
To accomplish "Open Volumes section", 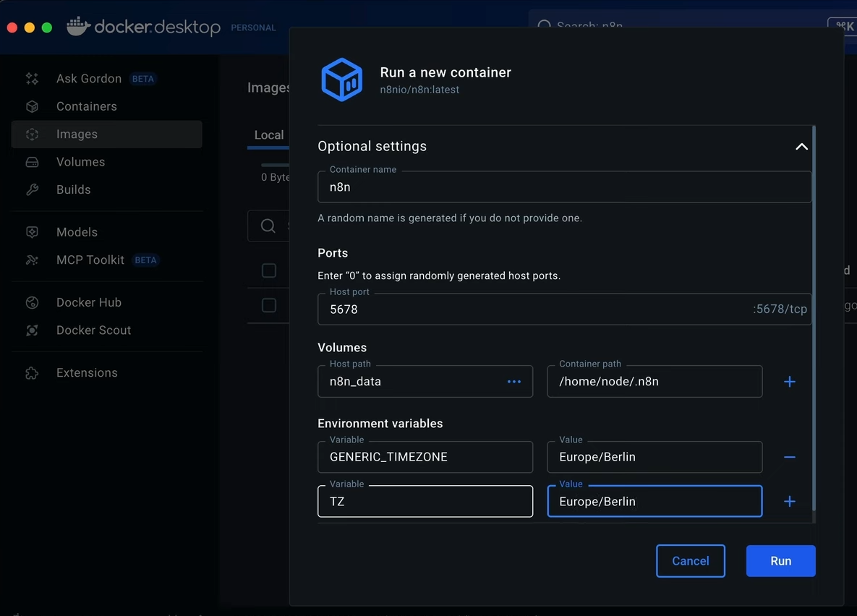I will click(x=107, y=163).
